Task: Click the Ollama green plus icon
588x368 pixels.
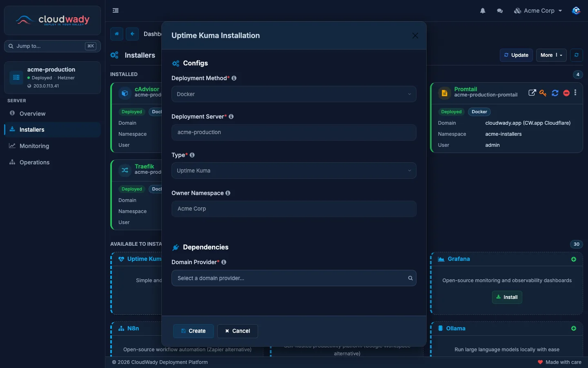Action: (x=574, y=328)
